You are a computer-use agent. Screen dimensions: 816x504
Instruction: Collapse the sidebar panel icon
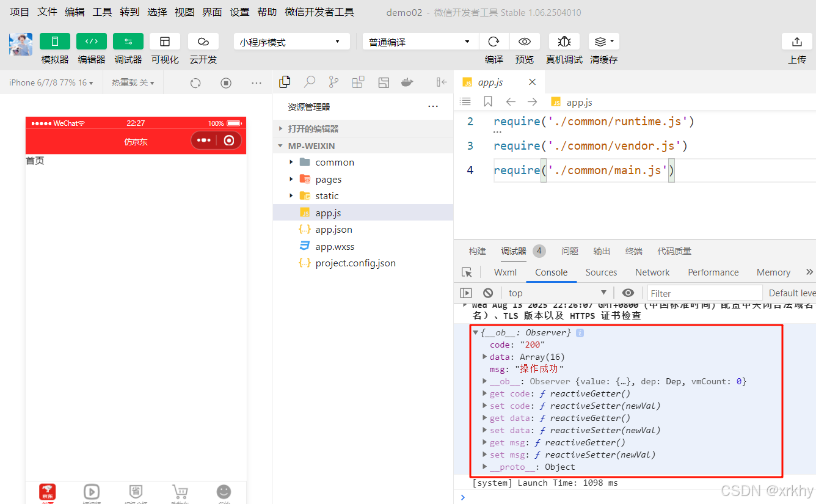(441, 82)
